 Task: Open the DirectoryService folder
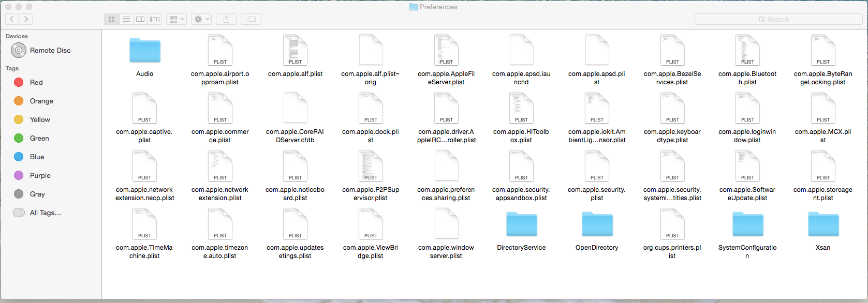tap(521, 224)
